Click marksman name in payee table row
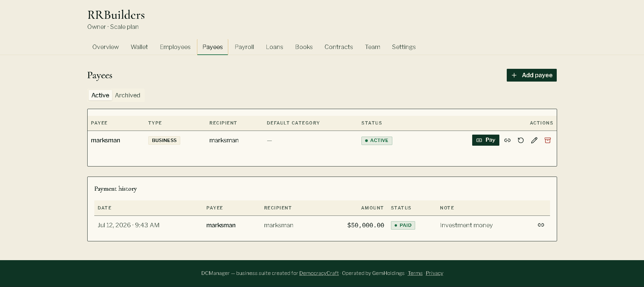This screenshot has height=287, width=644. coord(105,140)
